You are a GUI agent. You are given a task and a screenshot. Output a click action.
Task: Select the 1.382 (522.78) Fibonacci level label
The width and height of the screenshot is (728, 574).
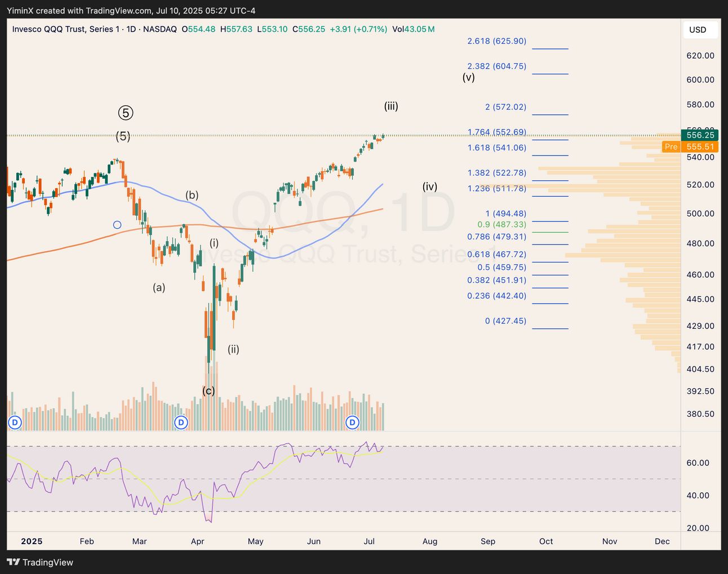(x=497, y=173)
